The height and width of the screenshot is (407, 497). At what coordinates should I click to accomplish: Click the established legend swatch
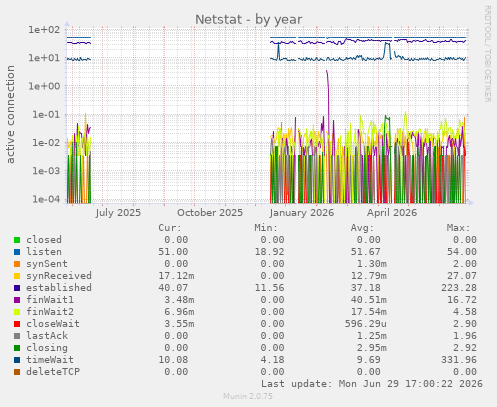pos(17,288)
